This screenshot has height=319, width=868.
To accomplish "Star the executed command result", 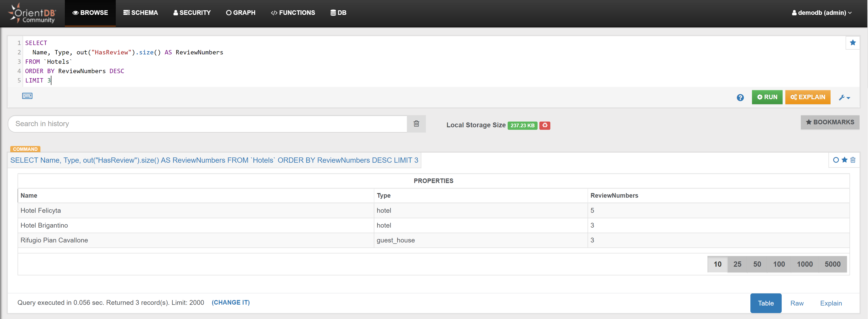I will point(844,160).
